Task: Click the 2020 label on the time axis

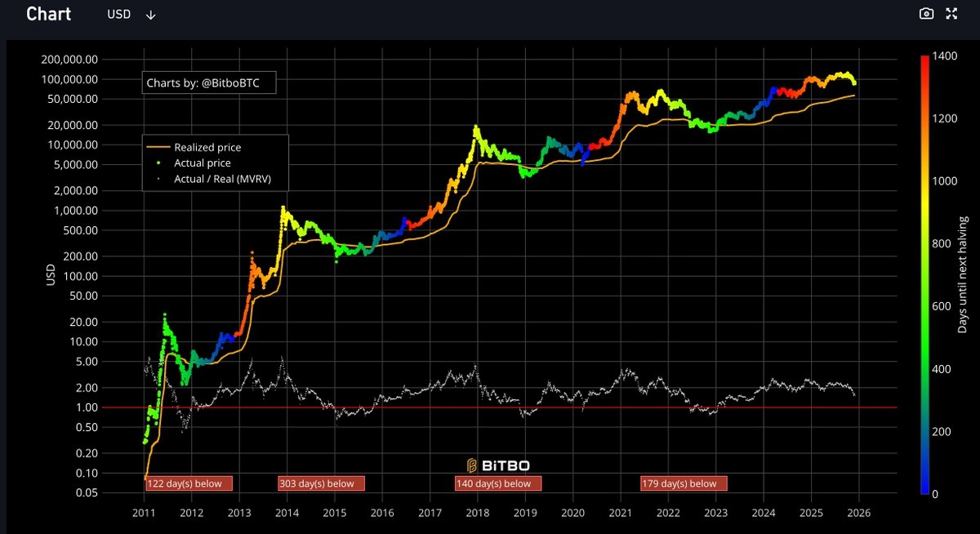Action: [x=572, y=513]
